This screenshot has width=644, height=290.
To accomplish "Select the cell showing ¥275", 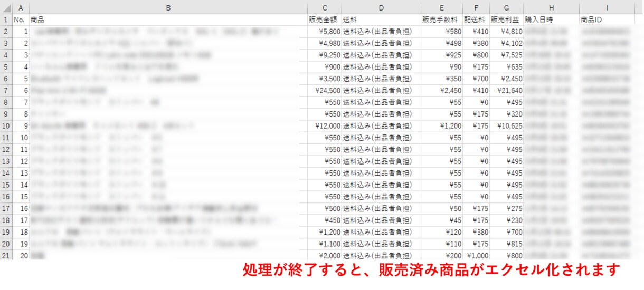I will point(507,209).
